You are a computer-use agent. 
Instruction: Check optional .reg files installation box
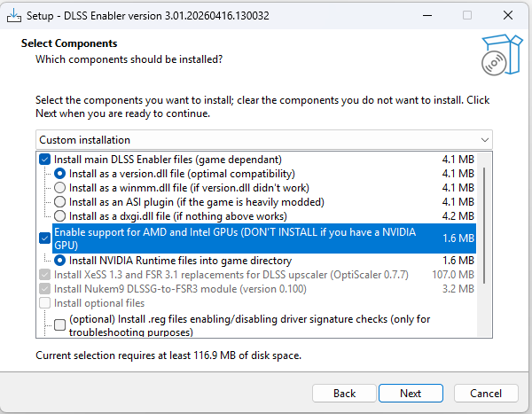tap(59, 325)
